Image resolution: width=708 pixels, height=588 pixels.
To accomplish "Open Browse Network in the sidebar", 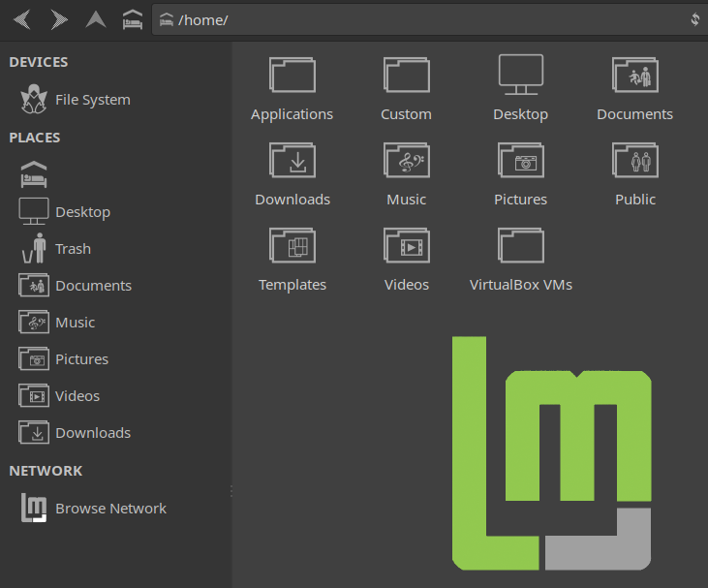I will tap(94, 508).
